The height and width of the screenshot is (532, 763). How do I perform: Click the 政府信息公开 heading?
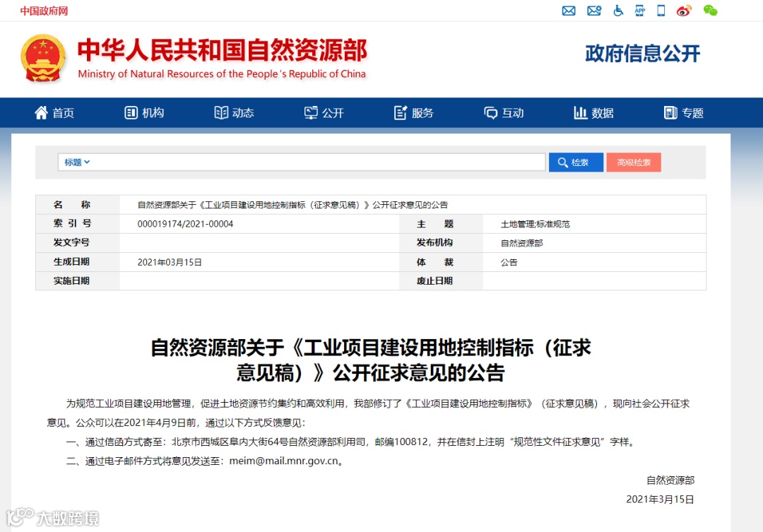pyautogui.click(x=642, y=53)
